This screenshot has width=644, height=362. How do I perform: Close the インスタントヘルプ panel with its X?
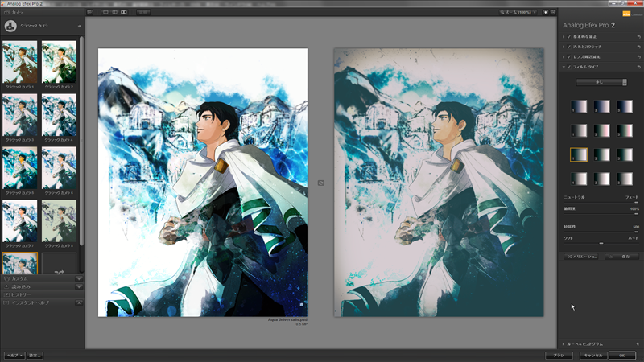point(79,302)
